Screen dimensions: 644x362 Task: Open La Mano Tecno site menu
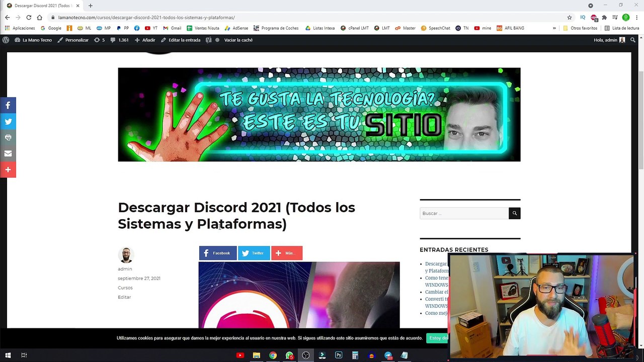33,40
